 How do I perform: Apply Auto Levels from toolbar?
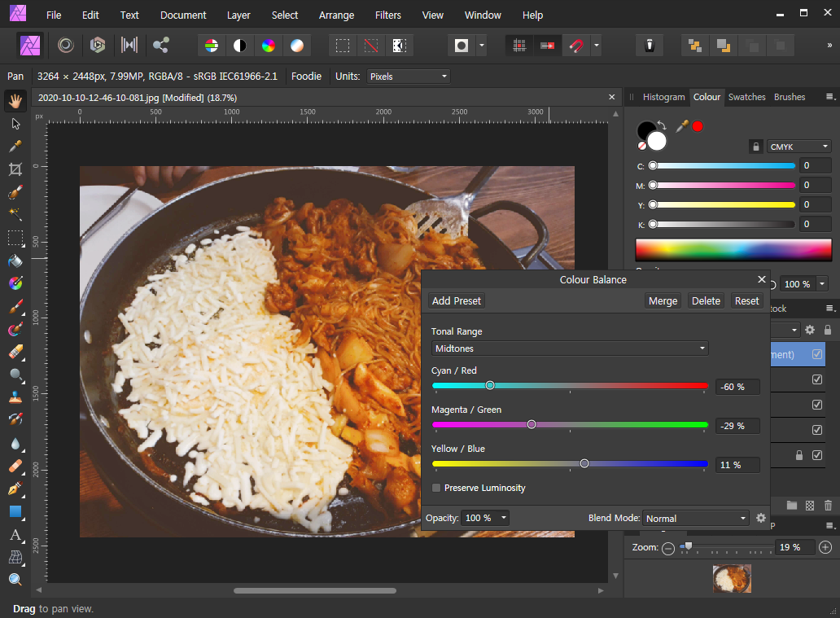tap(212, 46)
